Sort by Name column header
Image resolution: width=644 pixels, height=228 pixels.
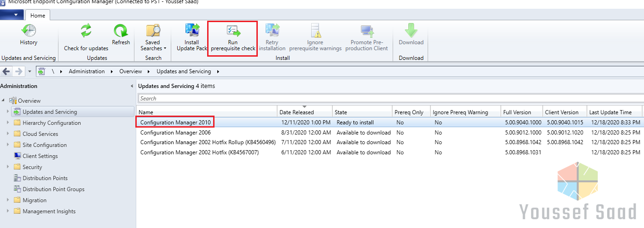[x=207, y=112]
